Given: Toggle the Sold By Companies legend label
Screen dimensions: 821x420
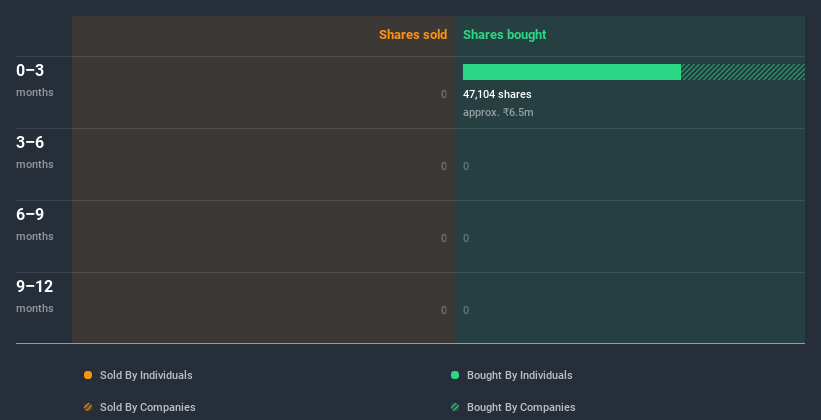Looking at the screenshot, I should tap(148, 407).
